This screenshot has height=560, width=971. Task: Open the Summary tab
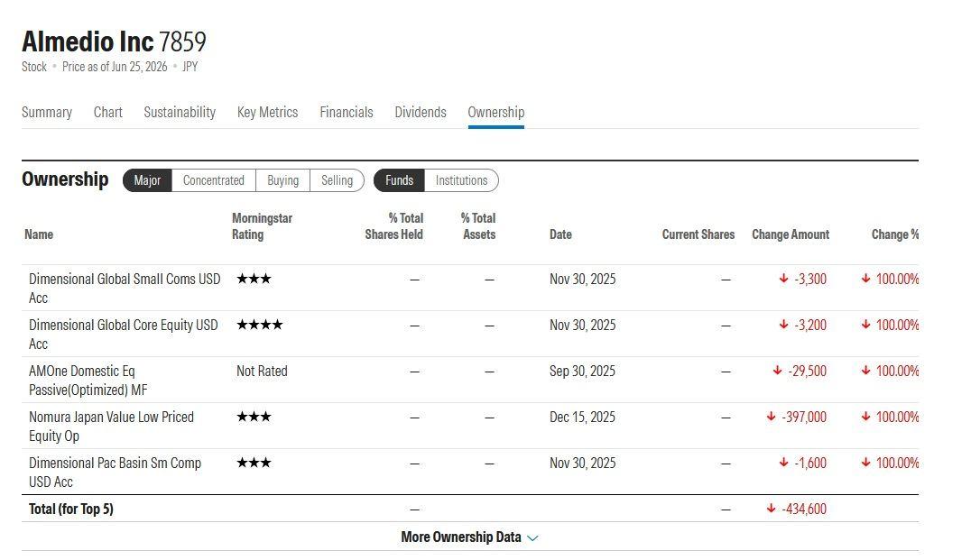tap(46, 112)
